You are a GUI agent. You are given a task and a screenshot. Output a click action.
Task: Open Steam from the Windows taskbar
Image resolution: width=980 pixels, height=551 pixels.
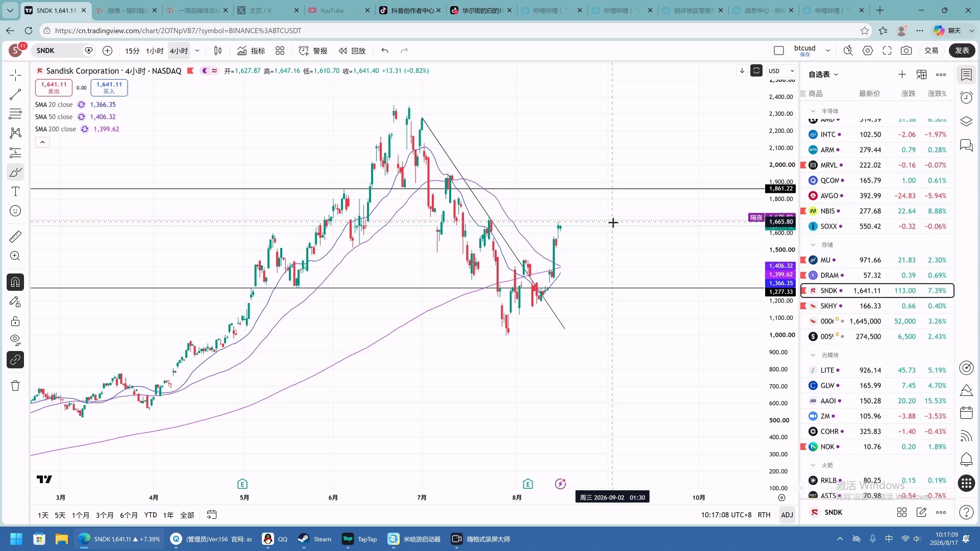click(315, 539)
